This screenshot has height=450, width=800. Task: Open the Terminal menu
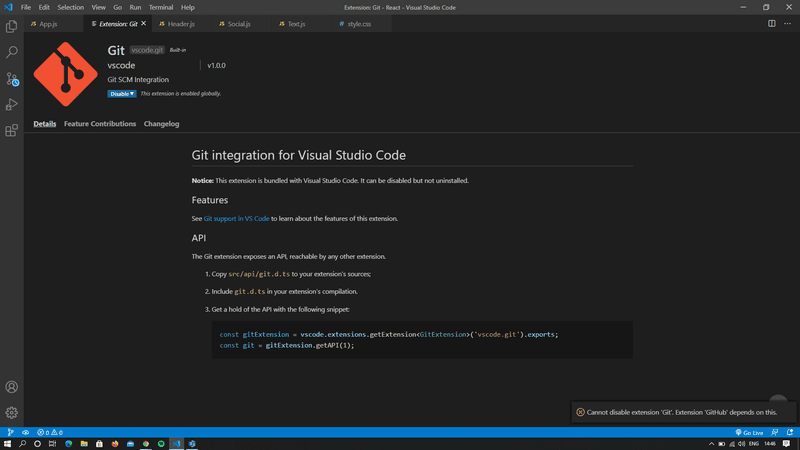pyautogui.click(x=160, y=7)
